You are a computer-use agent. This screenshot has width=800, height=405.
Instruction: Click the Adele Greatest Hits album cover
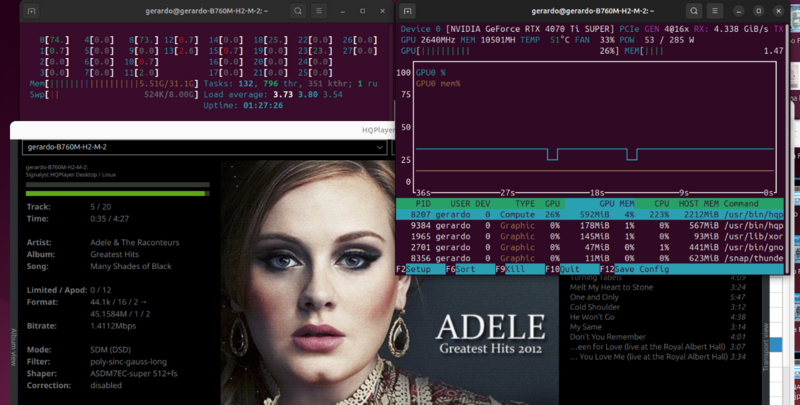[x=390, y=300]
